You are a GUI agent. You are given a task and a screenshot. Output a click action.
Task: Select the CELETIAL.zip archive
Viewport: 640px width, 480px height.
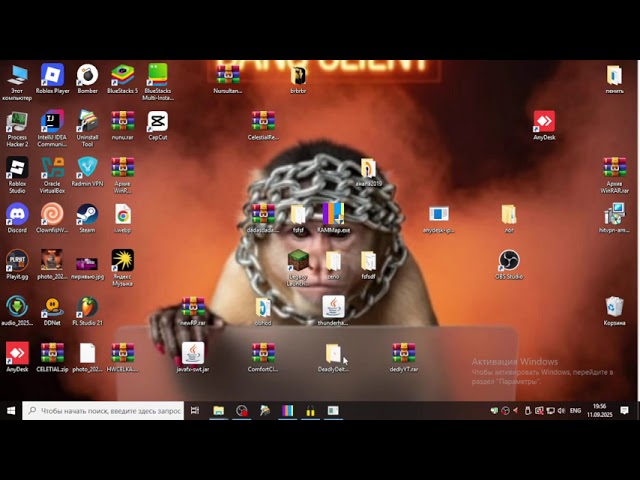tap(52, 358)
